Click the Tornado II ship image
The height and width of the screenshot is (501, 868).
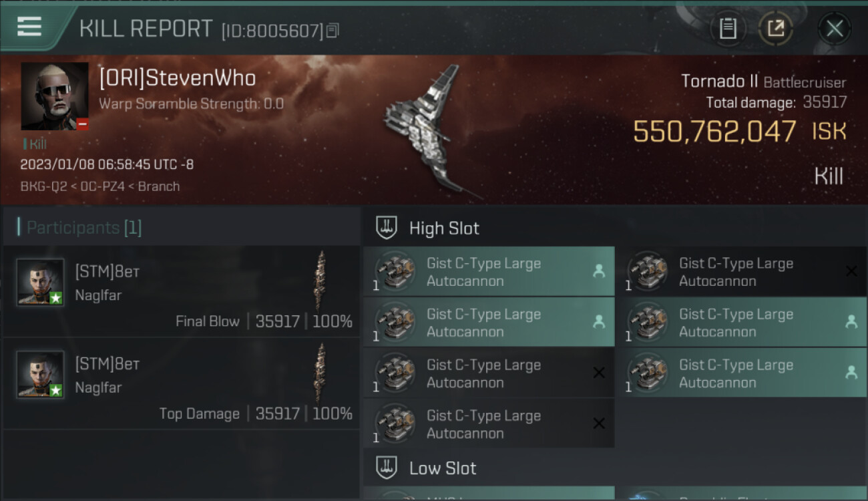(x=427, y=130)
